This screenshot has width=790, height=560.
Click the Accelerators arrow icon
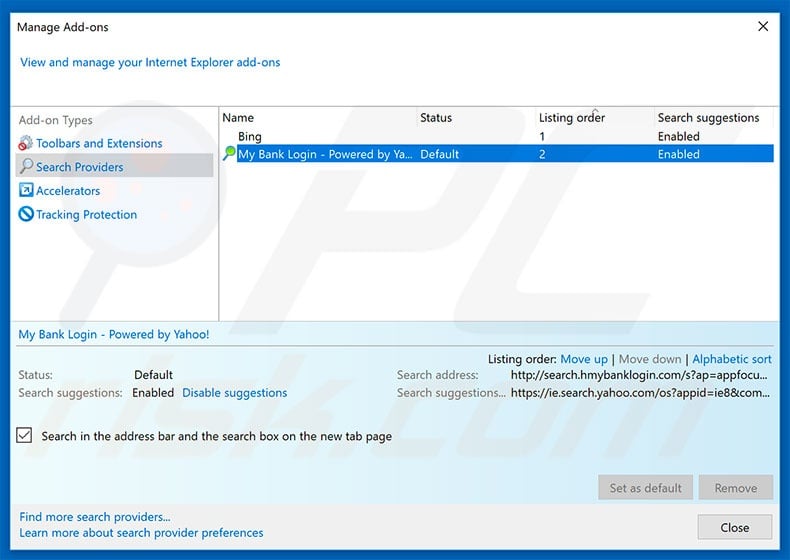coord(26,190)
